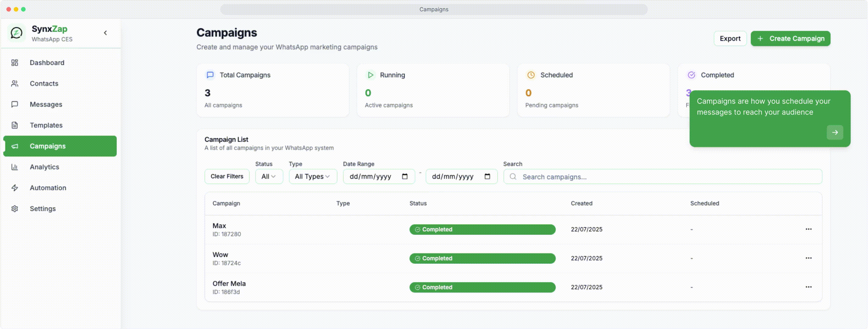Open the start date calendar picker icon
The width and height of the screenshot is (868, 329).
click(x=405, y=176)
